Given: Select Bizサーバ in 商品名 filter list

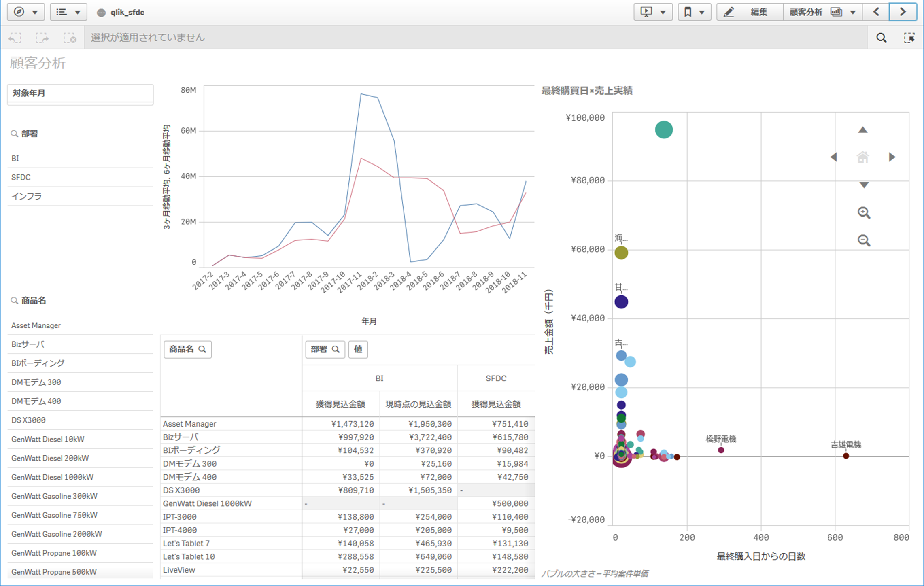Looking at the screenshot, I should click(80, 344).
